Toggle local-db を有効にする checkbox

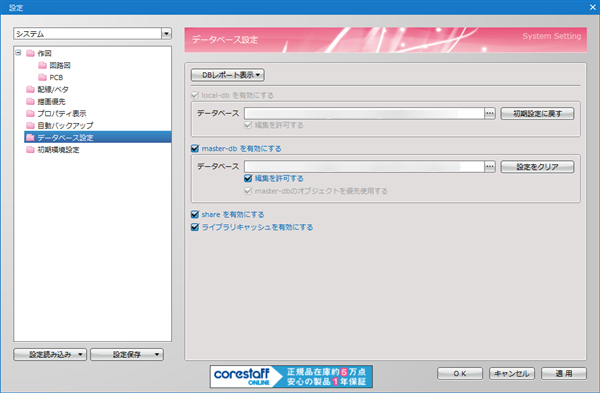click(195, 95)
